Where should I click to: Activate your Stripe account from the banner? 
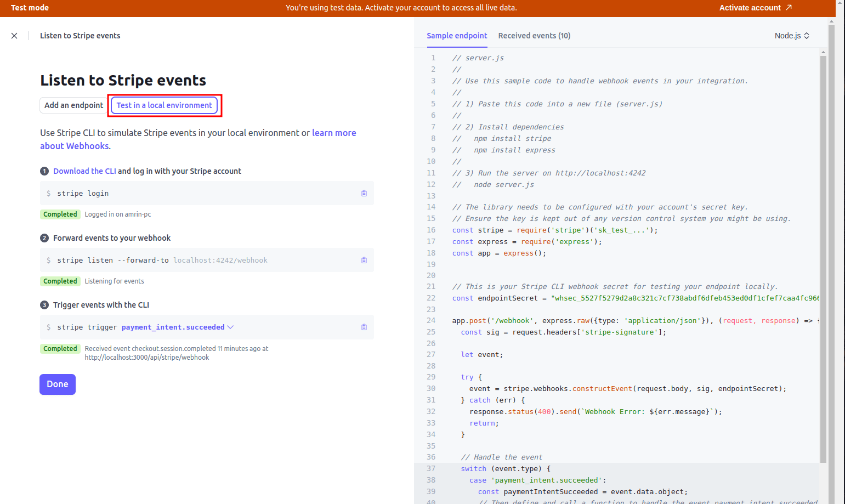750,8
